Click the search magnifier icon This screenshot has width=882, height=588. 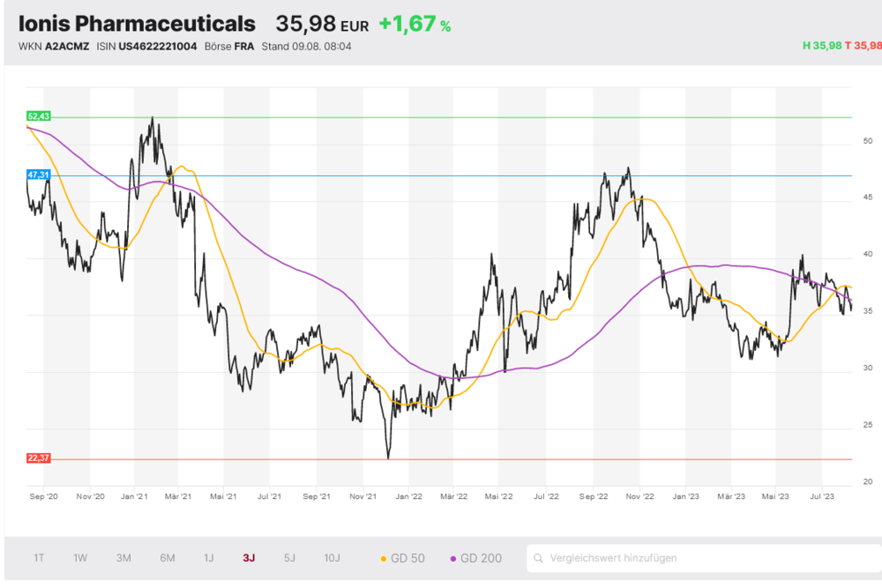tap(538, 558)
